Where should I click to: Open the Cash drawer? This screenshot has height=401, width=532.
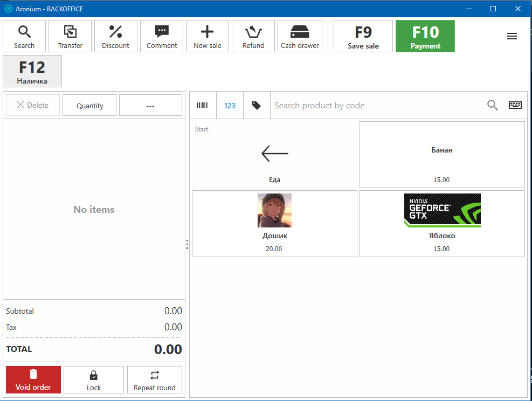[300, 36]
